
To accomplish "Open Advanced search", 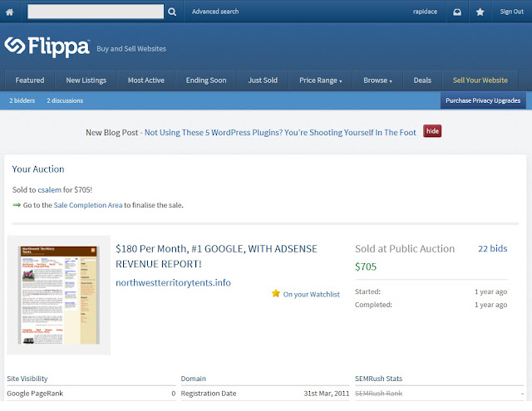I will click(x=215, y=12).
